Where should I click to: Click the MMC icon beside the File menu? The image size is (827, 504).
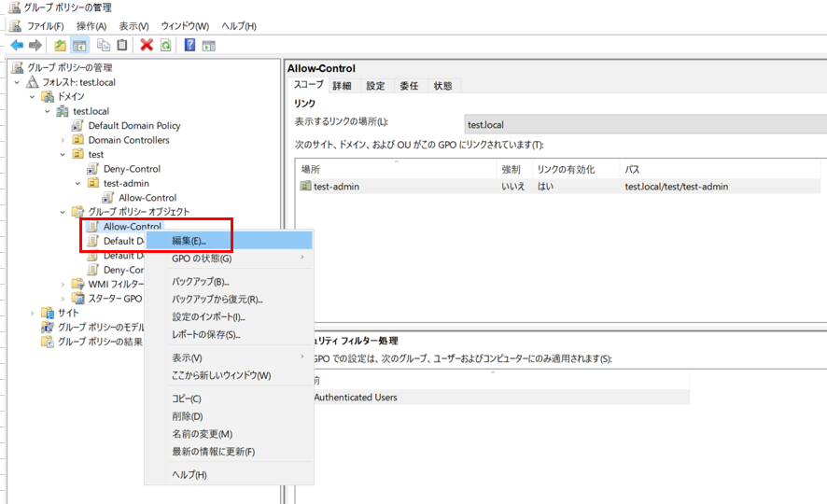tap(15, 26)
